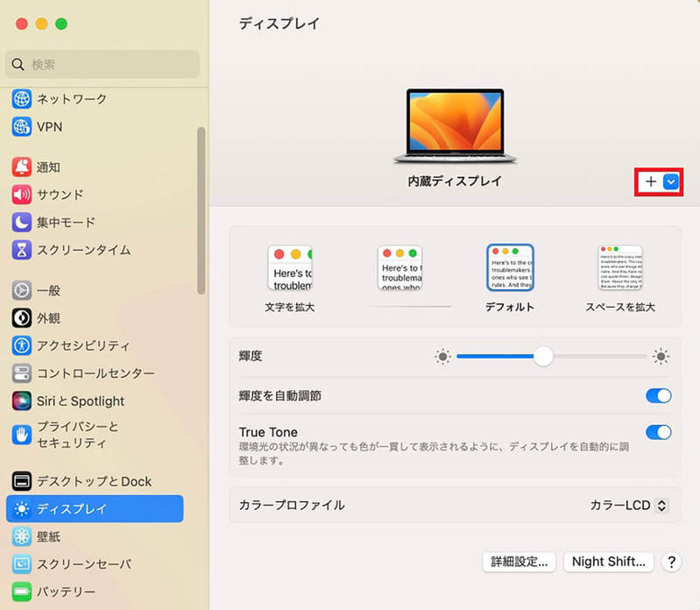Open アクセシビリティ settings pane
Image resolution: width=700 pixels, height=610 pixels.
[95, 345]
